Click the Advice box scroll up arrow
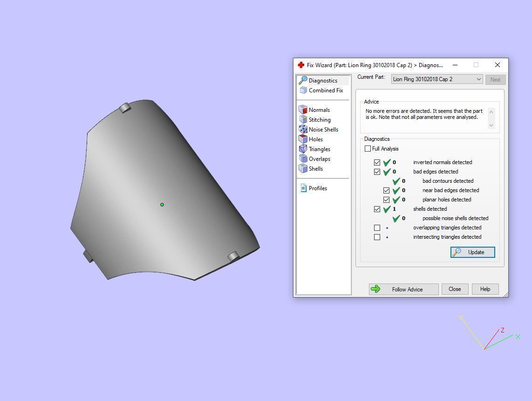 click(491, 112)
